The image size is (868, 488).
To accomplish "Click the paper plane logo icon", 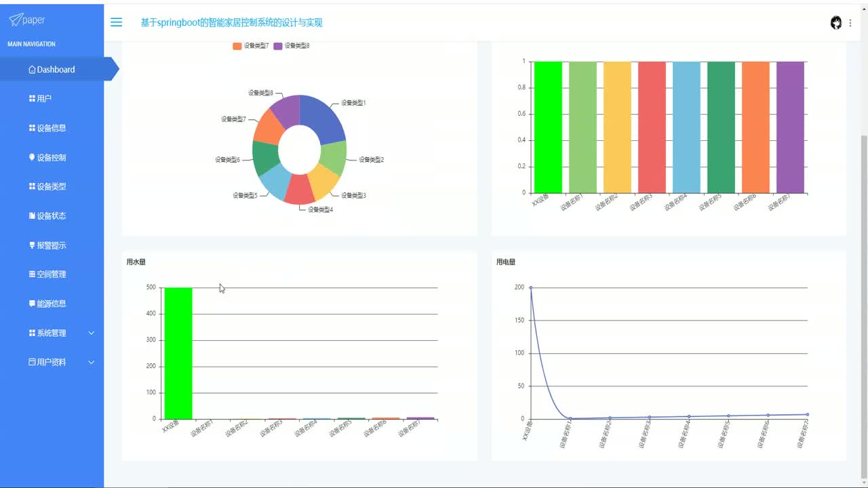I will pyautogui.click(x=15, y=20).
